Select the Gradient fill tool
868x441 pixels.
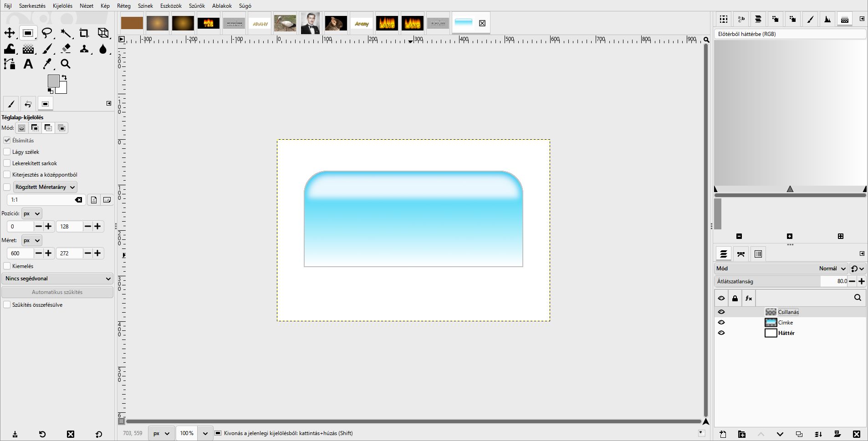click(28, 49)
